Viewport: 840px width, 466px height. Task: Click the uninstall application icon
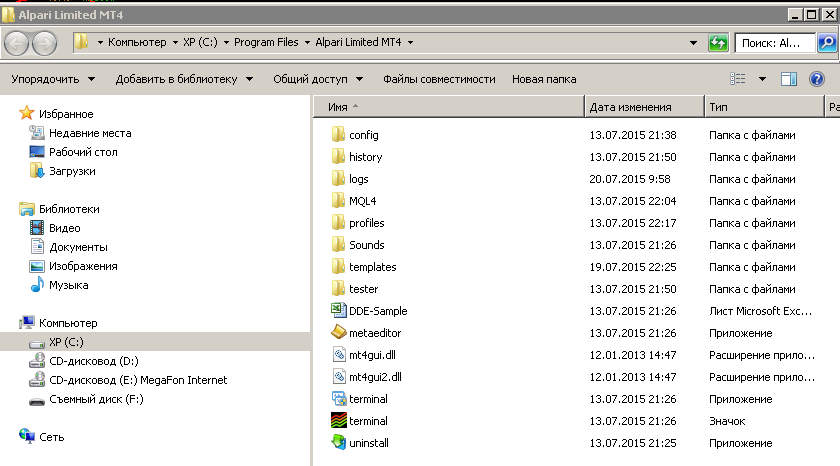(339, 442)
